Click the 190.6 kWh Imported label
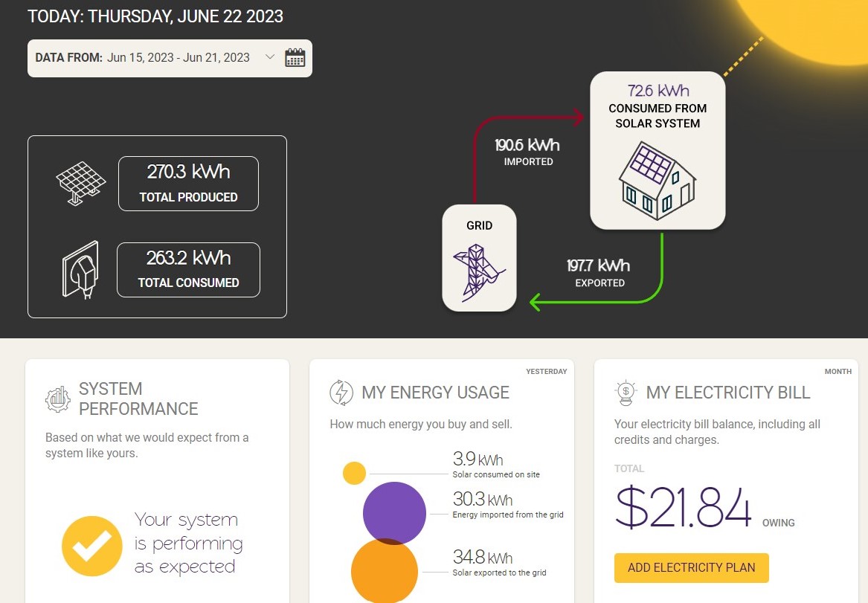The height and width of the screenshot is (603, 868). (527, 151)
